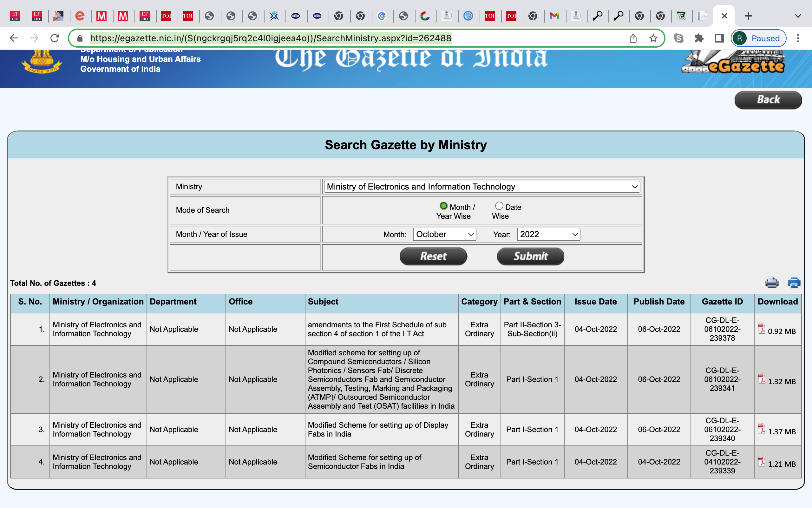Select Month / Year Wise radio button
The image size is (812, 508).
click(443, 206)
